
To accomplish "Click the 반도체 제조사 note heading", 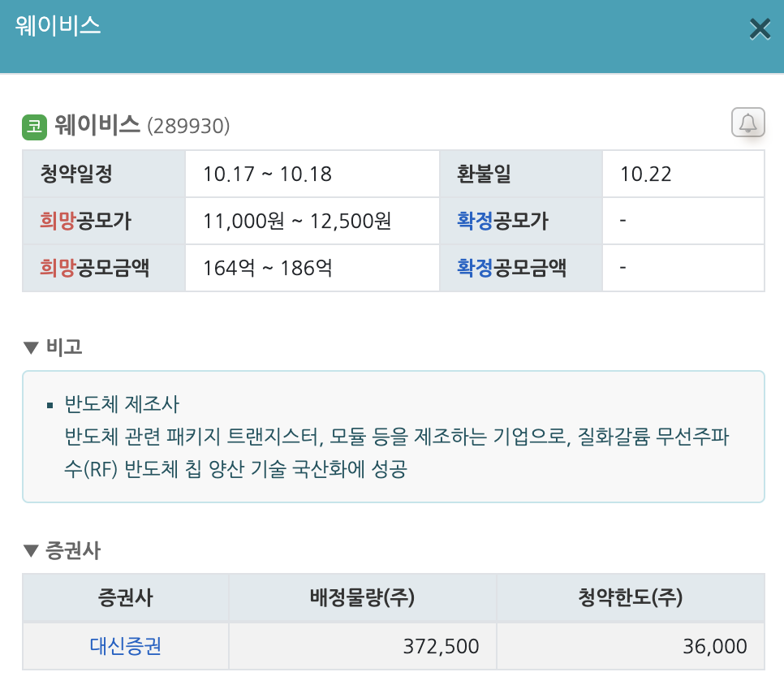I will click(x=122, y=404).
